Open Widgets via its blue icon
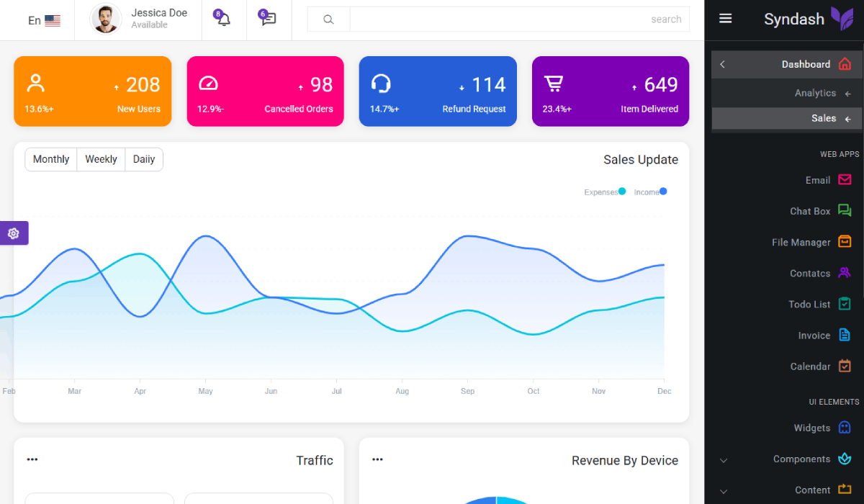The width and height of the screenshot is (864, 504). point(845,428)
